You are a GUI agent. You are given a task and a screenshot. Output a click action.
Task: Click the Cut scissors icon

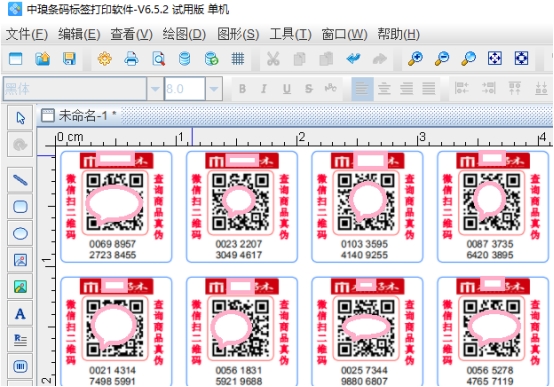point(273,59)
